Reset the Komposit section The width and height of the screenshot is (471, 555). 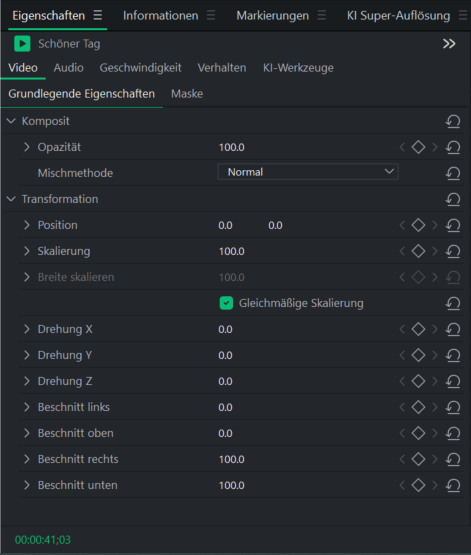tap(453, 121)
